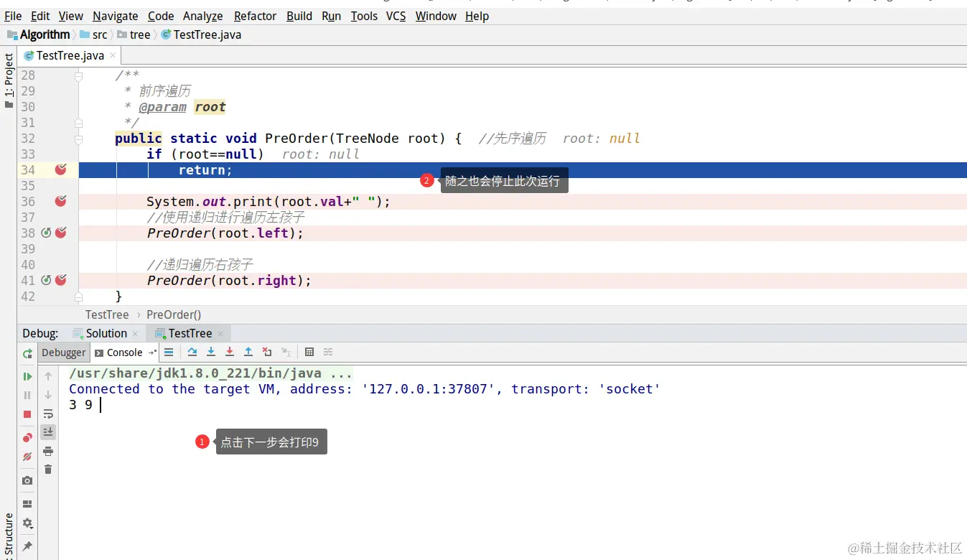Click Step Out up arrow icon
967x560 pixels.
coord(248,352)
